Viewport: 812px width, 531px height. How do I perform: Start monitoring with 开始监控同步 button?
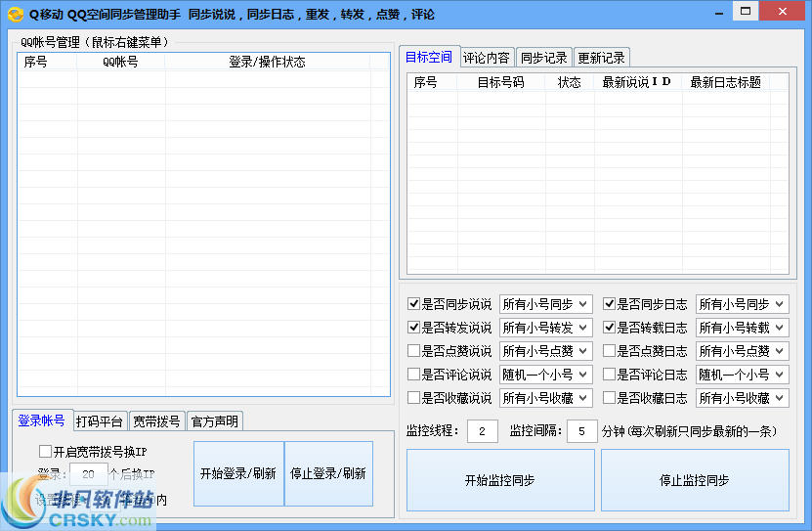500,480
